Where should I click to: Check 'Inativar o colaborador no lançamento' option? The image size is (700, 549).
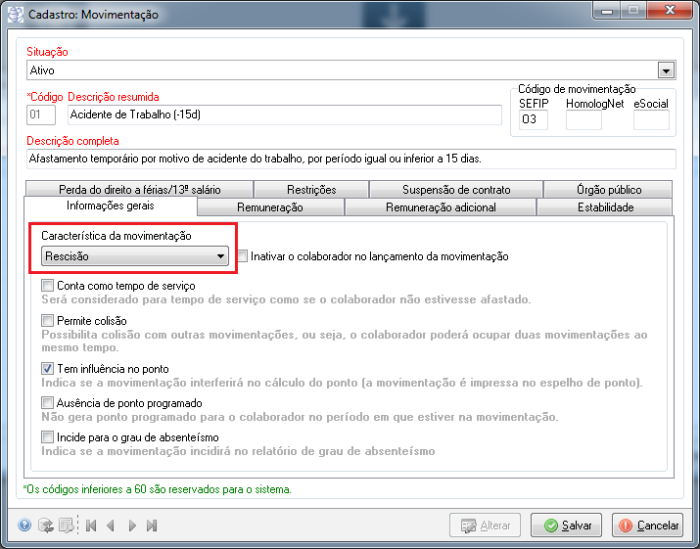243,256
